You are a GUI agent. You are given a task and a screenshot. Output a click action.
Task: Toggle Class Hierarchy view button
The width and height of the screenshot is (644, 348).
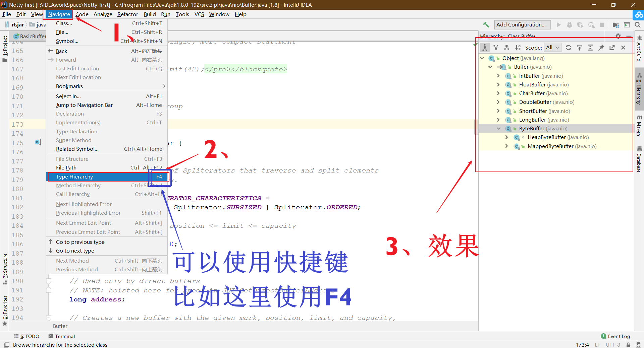click(x=485, y=48)
